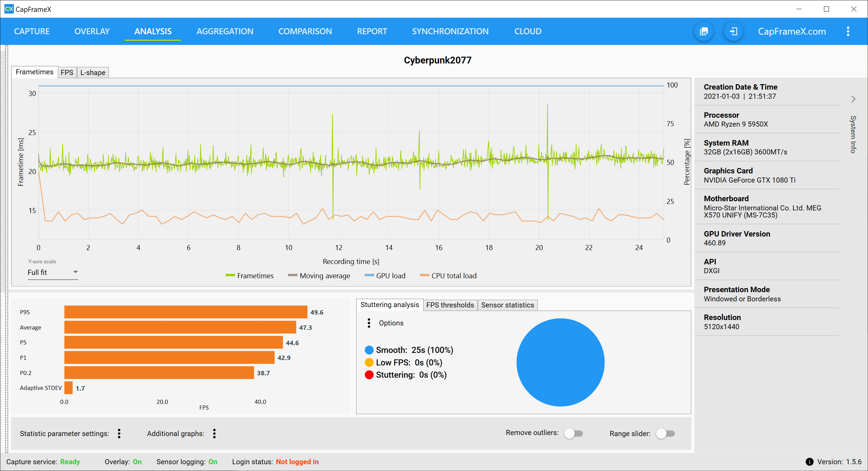
Task: Open the three-dot menu in top bar
Action: click(848, 32)
